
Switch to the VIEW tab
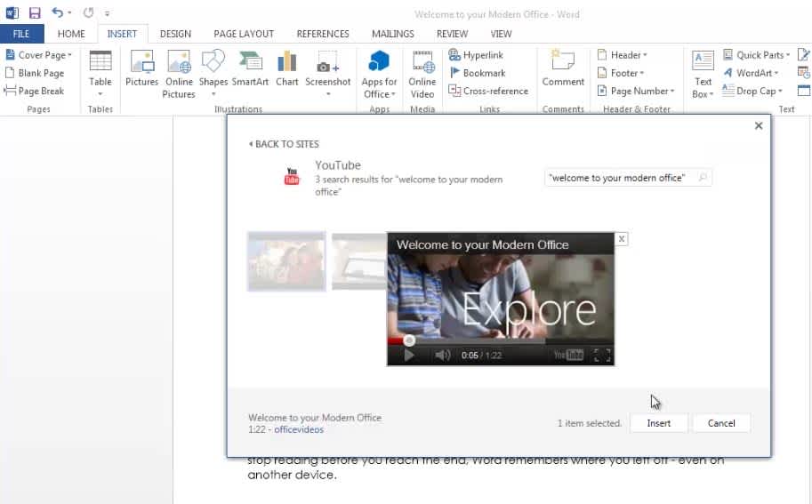coord(501,34)
